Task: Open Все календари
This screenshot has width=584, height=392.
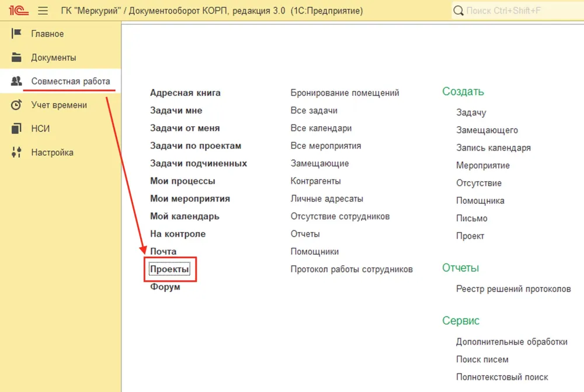Action: tap(321, 128)
